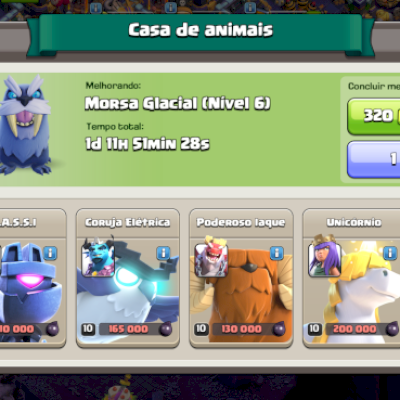400x400 pixels.
Task: Tap the 130 000 upgrade cost on Iaque
Action: (x=242, y=329)
